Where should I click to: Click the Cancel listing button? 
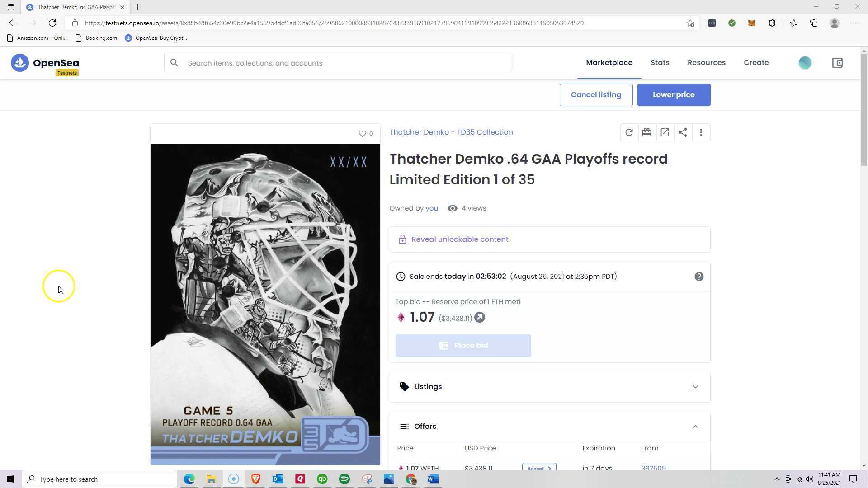coord(596,95)
